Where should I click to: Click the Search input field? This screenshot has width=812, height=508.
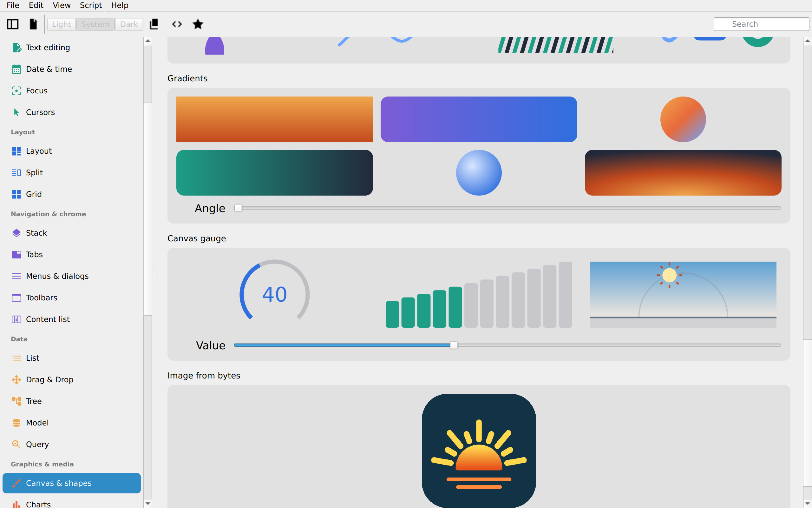(x=761, y=24)
